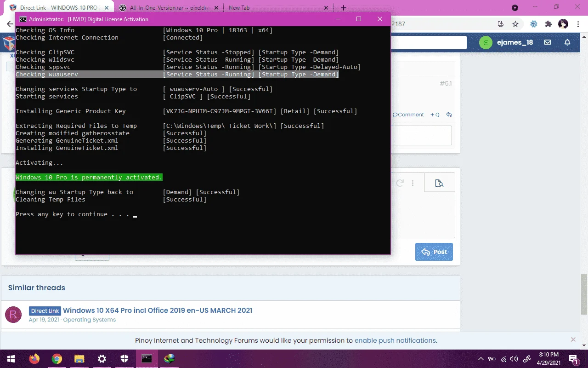Bookmark this page with the star icon

point(515,24)
